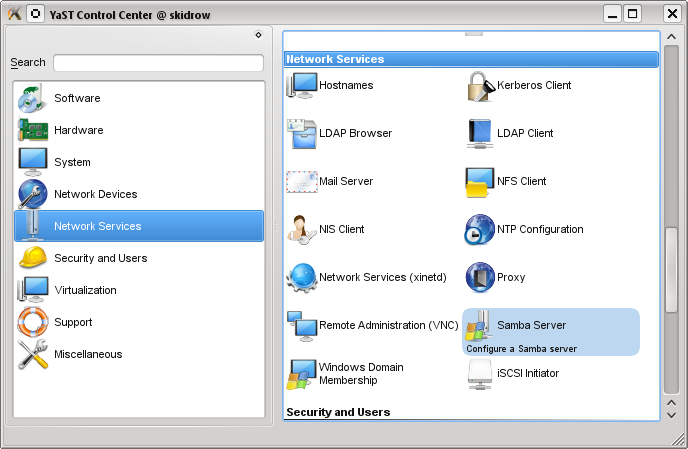The height and width of the screenshot is (449, 688).
Task: Open Security and Users hard hat icon
Action: coord(33,258)
